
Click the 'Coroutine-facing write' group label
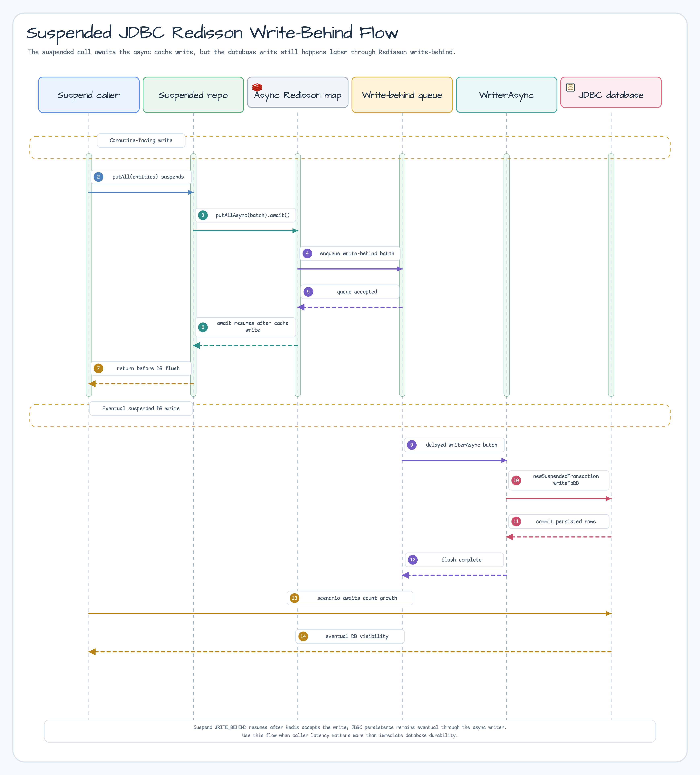coord(141,140)
